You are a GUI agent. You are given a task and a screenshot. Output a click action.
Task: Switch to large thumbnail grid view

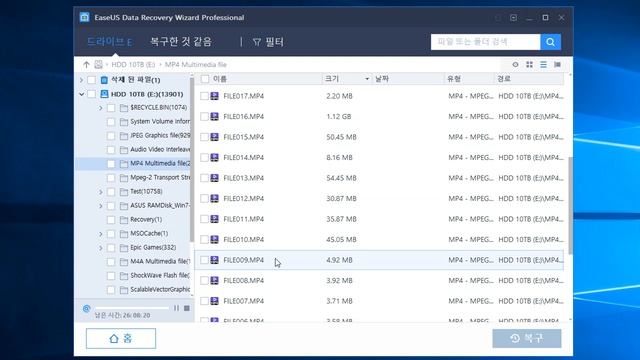tap(529, 64)
